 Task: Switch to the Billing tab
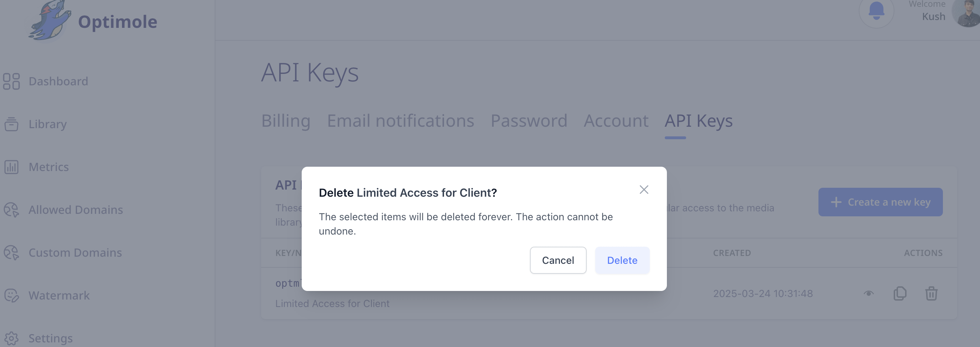[x=286, y=121]
